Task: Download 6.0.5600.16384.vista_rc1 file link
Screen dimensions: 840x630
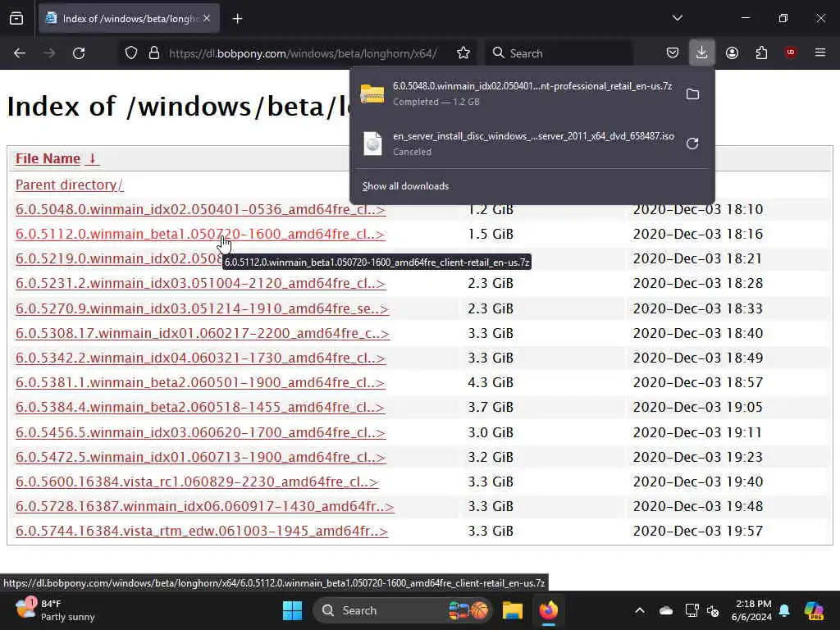Action: (197, 482)
